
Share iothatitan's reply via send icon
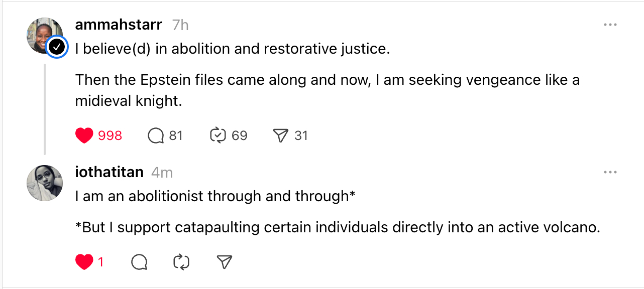tap(224, 262)
